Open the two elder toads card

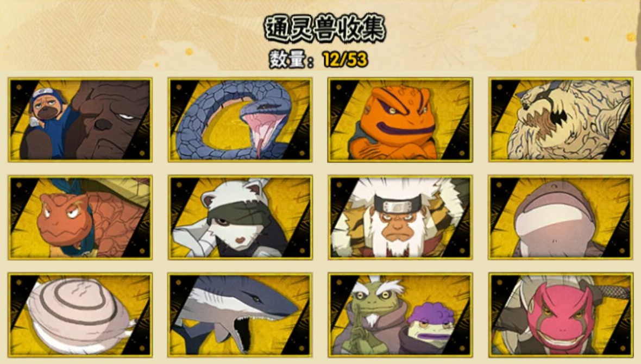tap(400, 315)
